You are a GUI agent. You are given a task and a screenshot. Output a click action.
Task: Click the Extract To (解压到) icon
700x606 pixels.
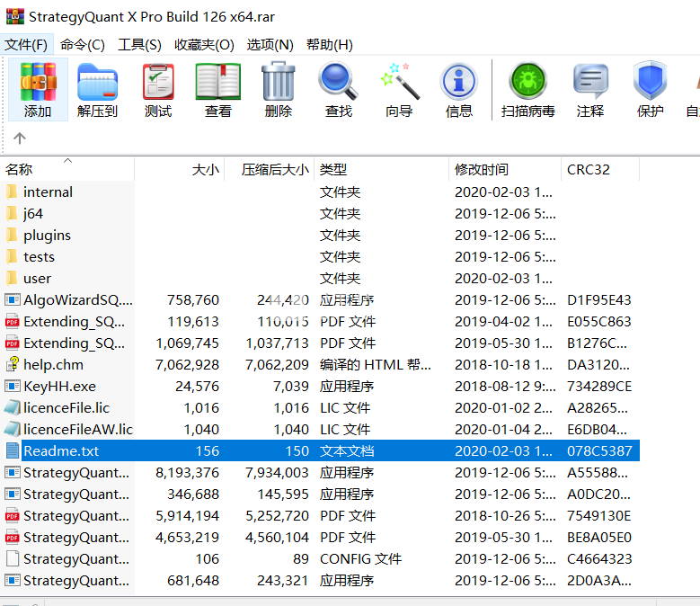pyautogui.click(x=97, y=83)
